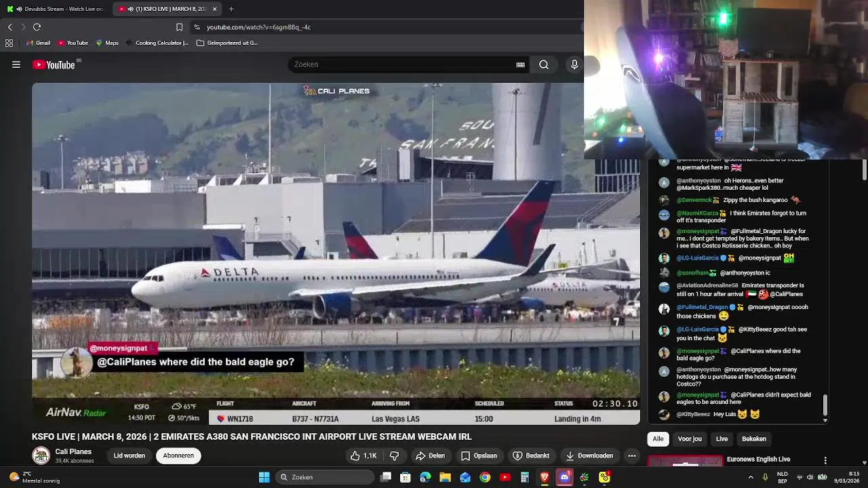The image size is (868, 488).
Task: View site information icon in address bar
Action: [x=197, y=27]
